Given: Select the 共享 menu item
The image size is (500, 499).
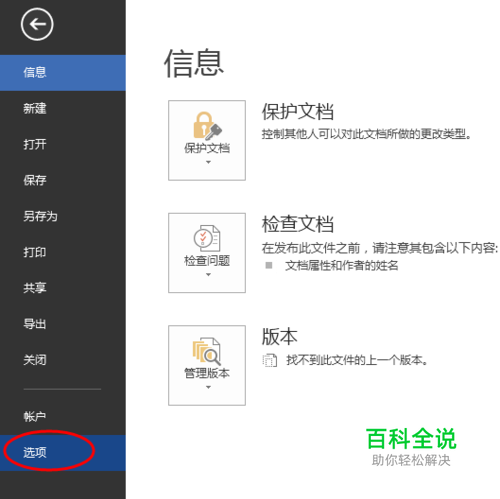Looking at the screenshot, I should [x=63, y=288].
